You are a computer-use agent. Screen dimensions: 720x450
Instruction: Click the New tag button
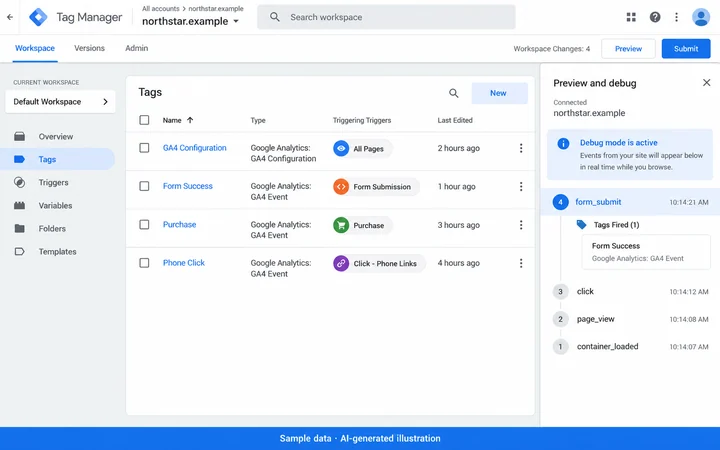click(499, 93)
